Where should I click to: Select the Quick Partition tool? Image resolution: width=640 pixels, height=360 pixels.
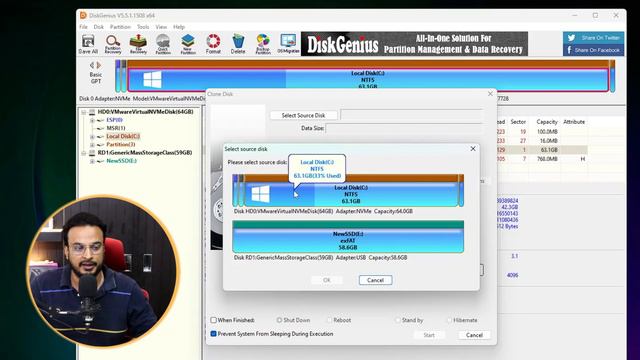click(163, 44)
